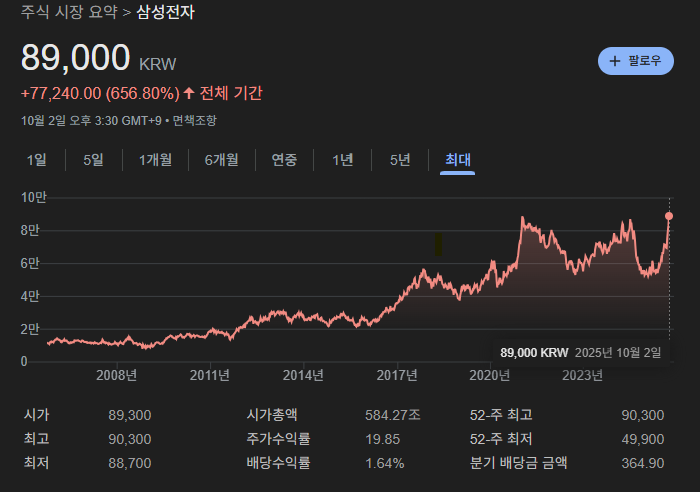Show the 5년 range chart
Viewport: 700px width, 492px height.
(400, 160)
